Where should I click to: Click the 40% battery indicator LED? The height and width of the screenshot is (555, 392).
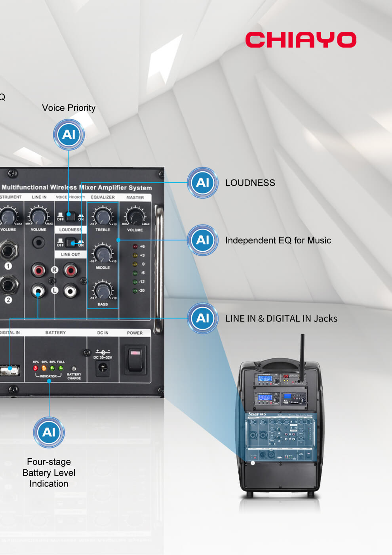pos(35,368)
